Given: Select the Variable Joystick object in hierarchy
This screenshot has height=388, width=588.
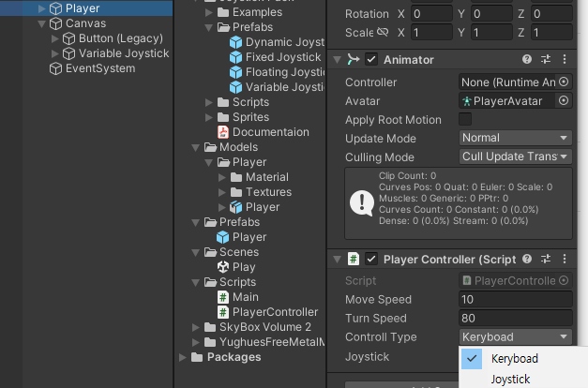Looking at the screenshot, I should 124,53.
